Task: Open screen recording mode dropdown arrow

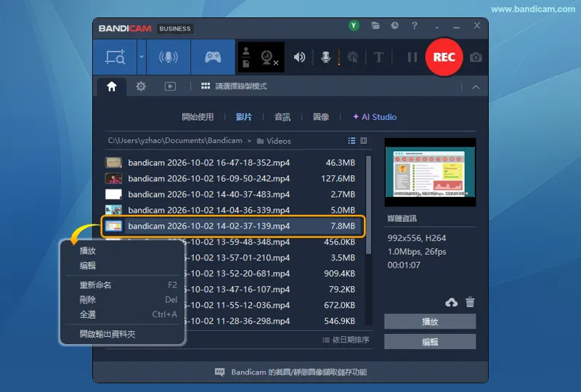Action: click(142, 57)
